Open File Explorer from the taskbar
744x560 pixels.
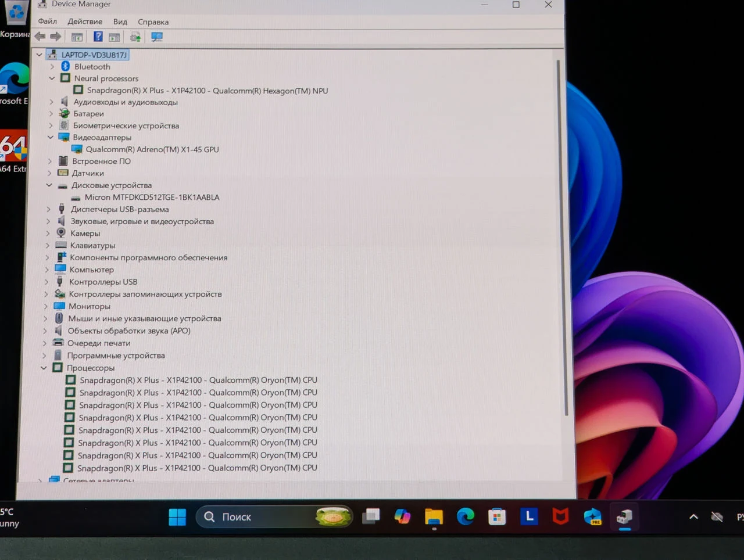tap(434, 516)
